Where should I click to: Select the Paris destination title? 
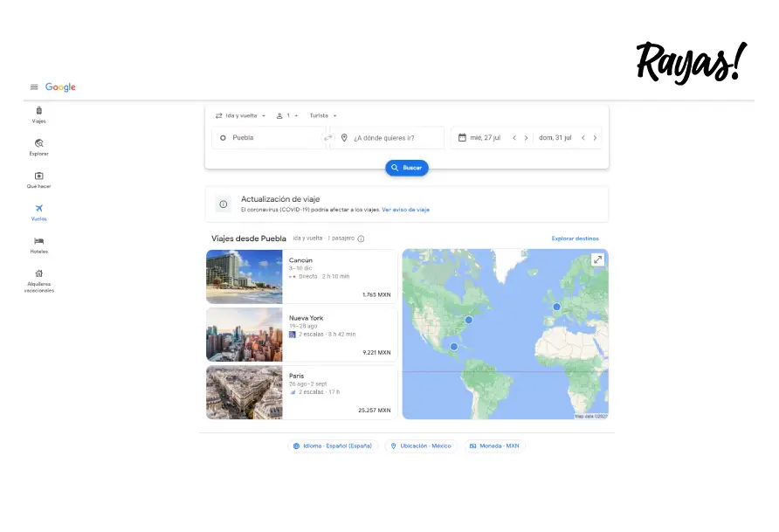click(297, 376)
